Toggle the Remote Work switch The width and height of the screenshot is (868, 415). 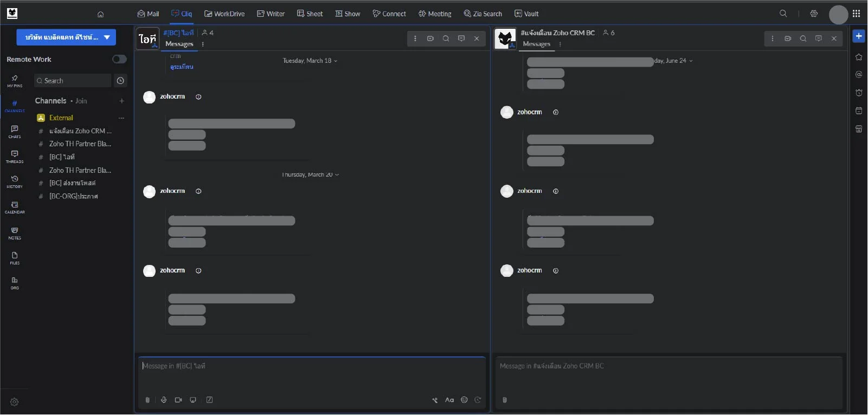coord(119,59)
